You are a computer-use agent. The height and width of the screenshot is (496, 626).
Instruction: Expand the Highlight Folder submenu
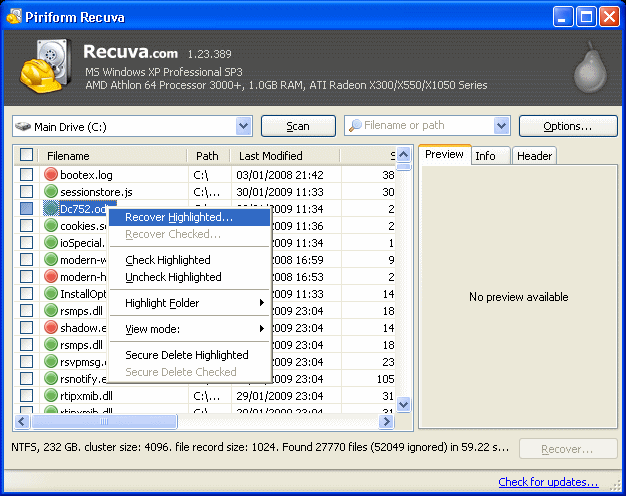pyautogui.click(x=189, y=303)
